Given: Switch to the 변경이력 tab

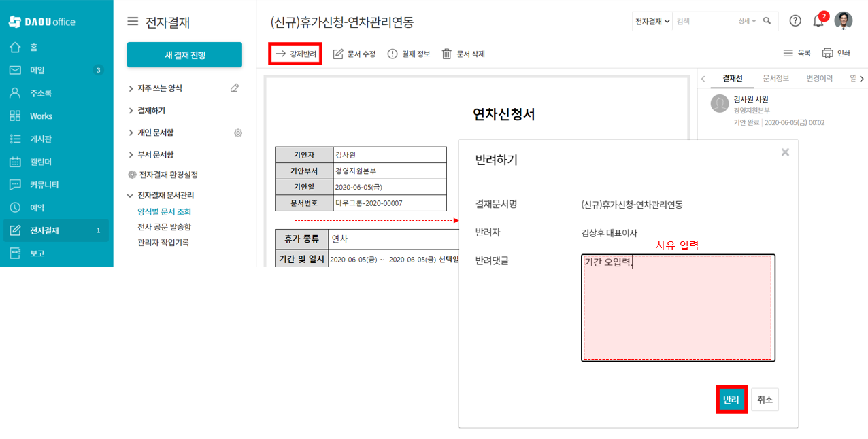Looking at the screenshot, I should [x=819, y=78].
